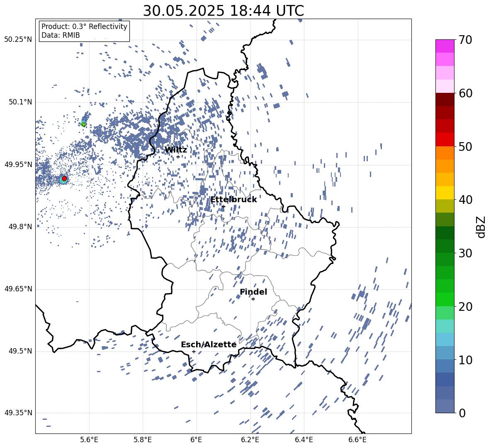491x448 pixels.
Task: Click the yellow 40 dBZ colorbar segment
Action: point(445,193)
